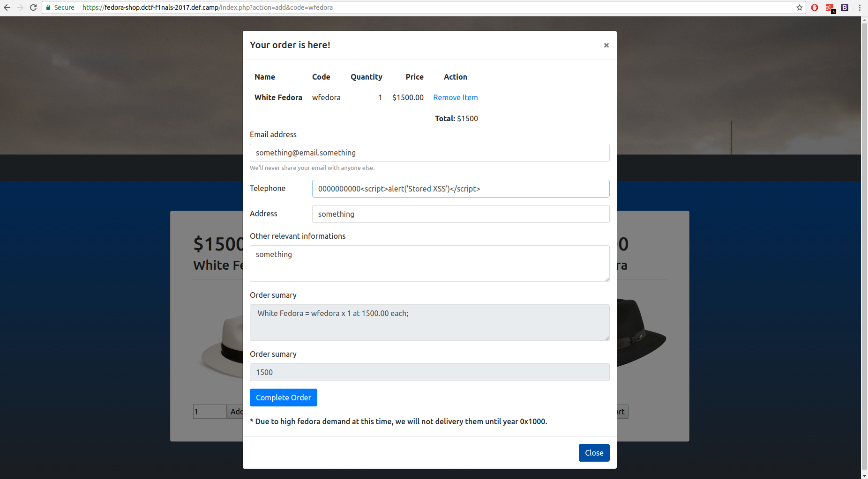The height and width of the screenshot is (479, 868).
Task: Click the 'White Fedora' name cell
Action: (278, 97)
